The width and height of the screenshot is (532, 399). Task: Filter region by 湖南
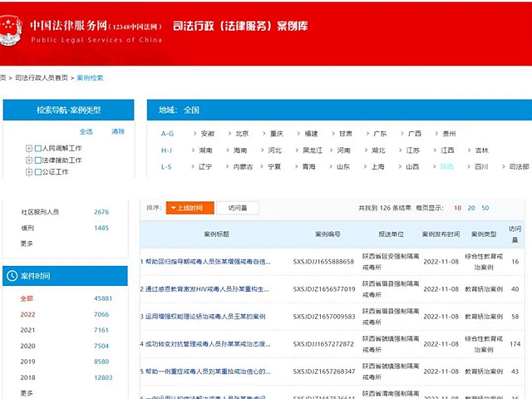click(205, 150)
